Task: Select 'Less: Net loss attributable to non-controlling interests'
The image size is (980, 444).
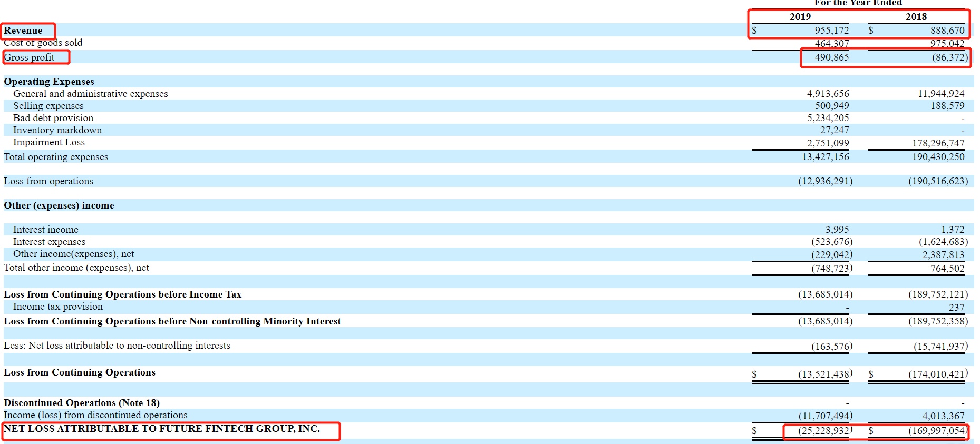Action: (117, 346)
